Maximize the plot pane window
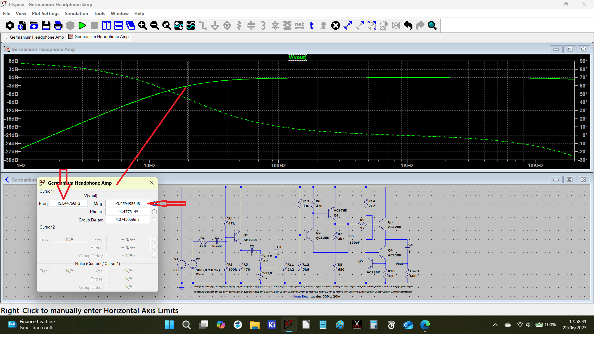This screenshot has height=364, width=594. tap(570, 49)
